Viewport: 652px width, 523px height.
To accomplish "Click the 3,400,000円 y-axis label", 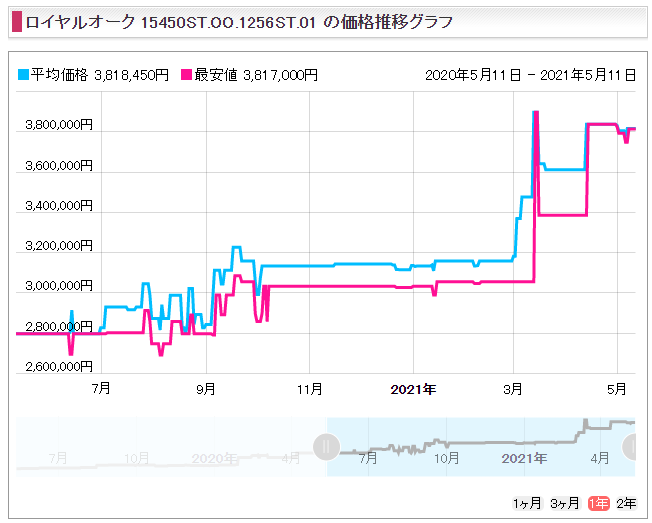I will pos(59,205).
